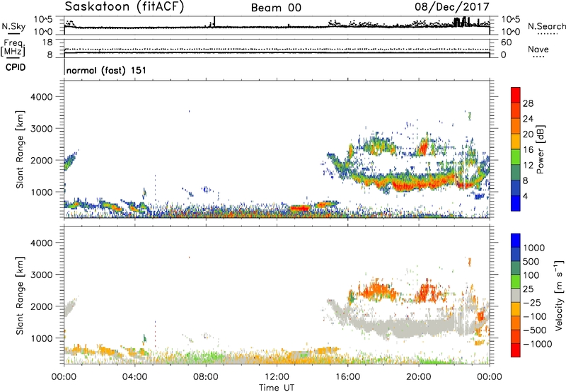The image size is (566, 392).
Task: Click the "08:00" time tick label
Action: coord(206,377)
